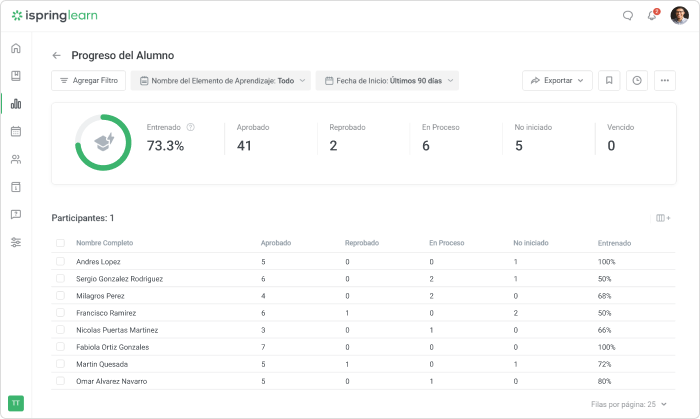Screen dimensions: 700x419
Task: Check the box for Sergio Gonzalez Rodriguez
Action: pyautogui.click(x=60, y=278)
